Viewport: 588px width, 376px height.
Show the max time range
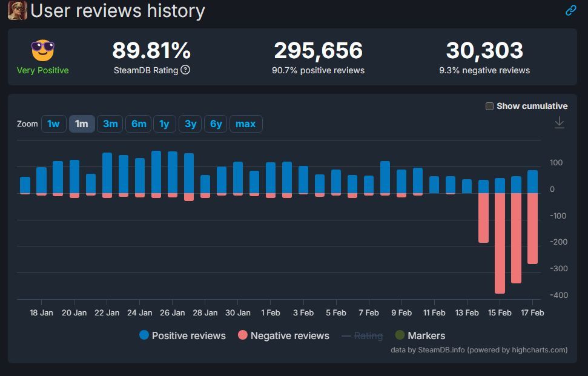(245, 124)
